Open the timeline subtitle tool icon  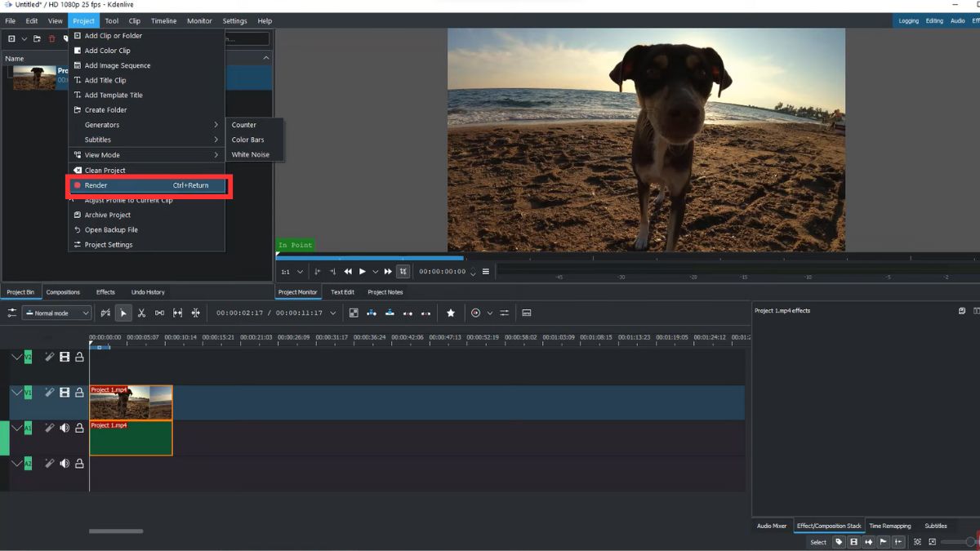527,313
